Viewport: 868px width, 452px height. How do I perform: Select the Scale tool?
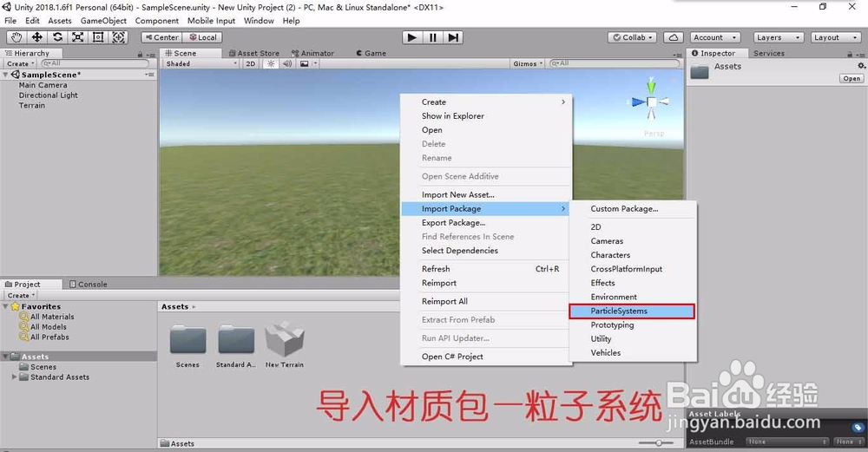pyautogui.click(x=78, y=37)
